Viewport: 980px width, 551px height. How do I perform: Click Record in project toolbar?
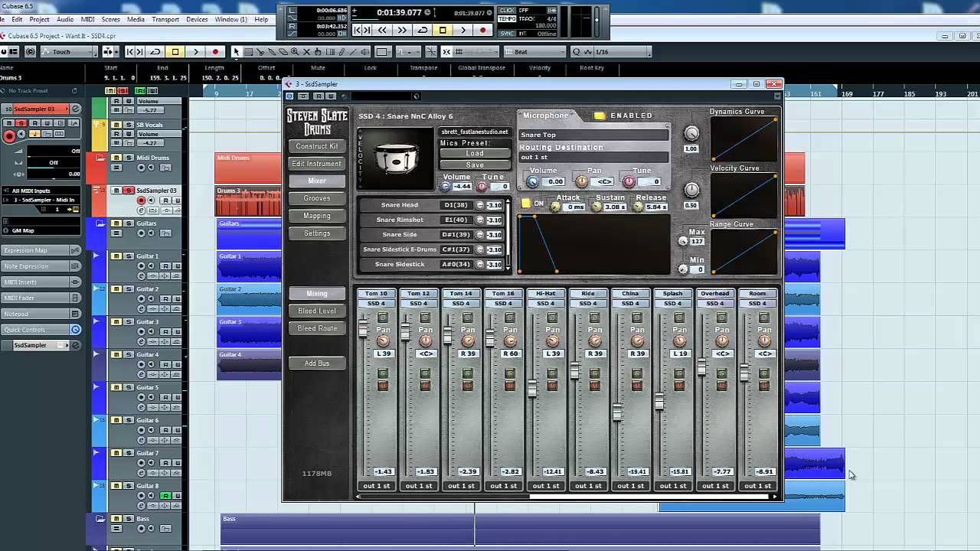click(x=215, y=52)
